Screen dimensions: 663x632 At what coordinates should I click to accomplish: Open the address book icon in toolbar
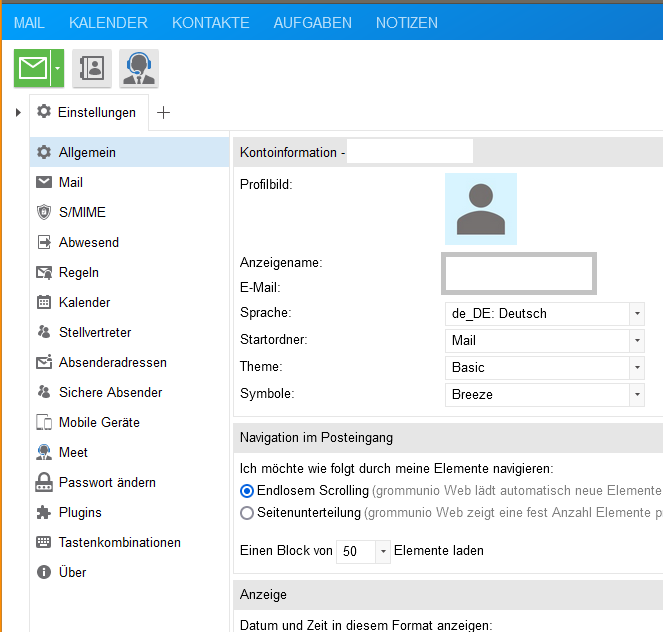92,68
